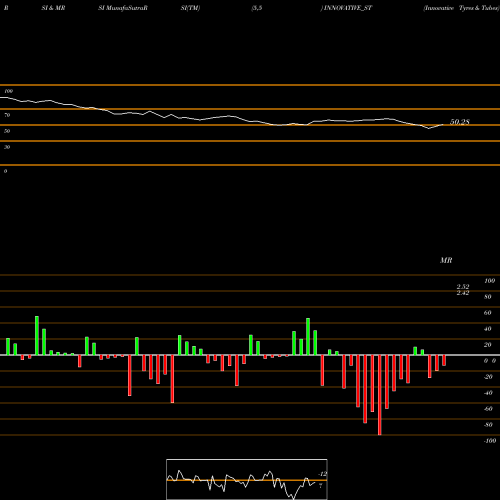
Task: Click the value '2.42' in the MR panel
Action: tap(463, 293)
